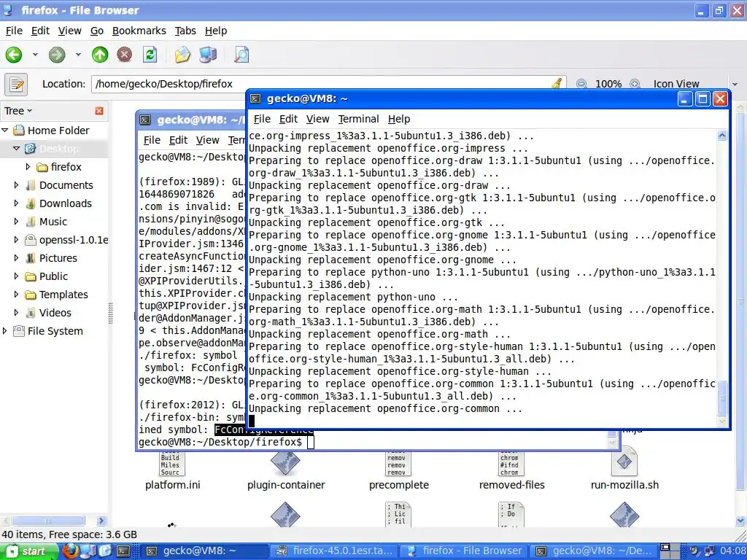Screen dimensions: 747x560
Task: Open View menu in front terminal window
Action: point(318,119)
